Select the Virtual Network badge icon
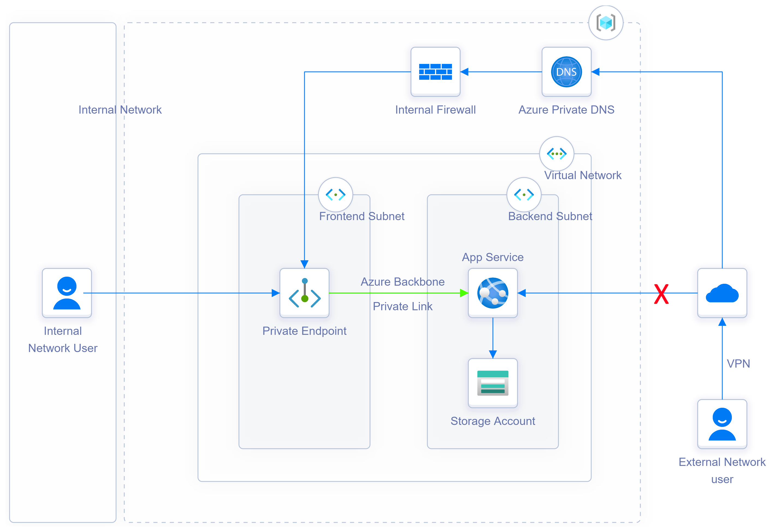 557,153
